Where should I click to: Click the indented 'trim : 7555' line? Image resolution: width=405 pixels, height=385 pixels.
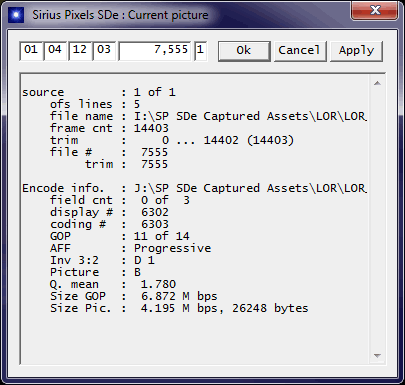(x=127, y=164)
